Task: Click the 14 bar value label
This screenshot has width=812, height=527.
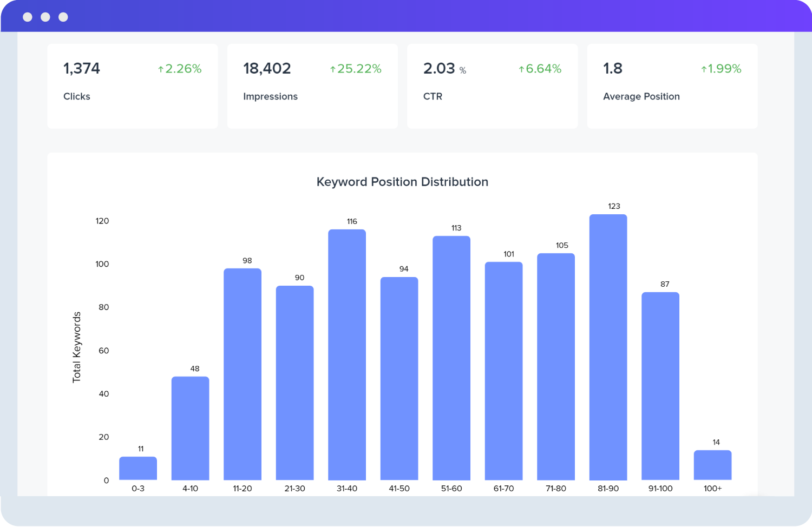Action: pyautogui.click(x=716, y=442)
